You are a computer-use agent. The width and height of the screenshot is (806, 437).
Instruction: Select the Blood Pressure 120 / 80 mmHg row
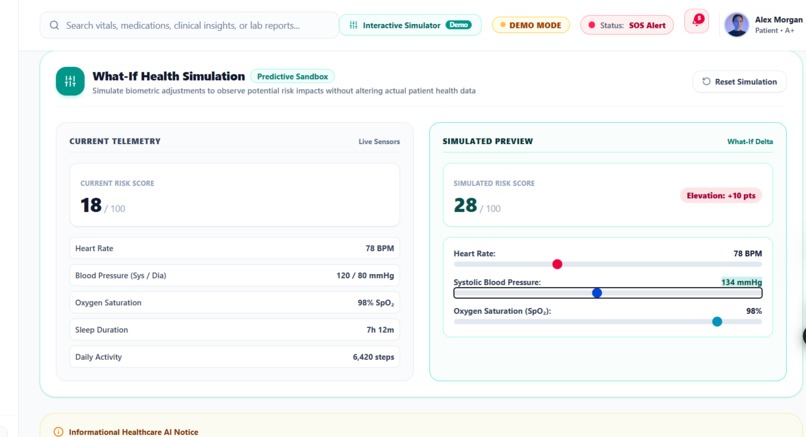pyautogui.click(x=234, y=276)
